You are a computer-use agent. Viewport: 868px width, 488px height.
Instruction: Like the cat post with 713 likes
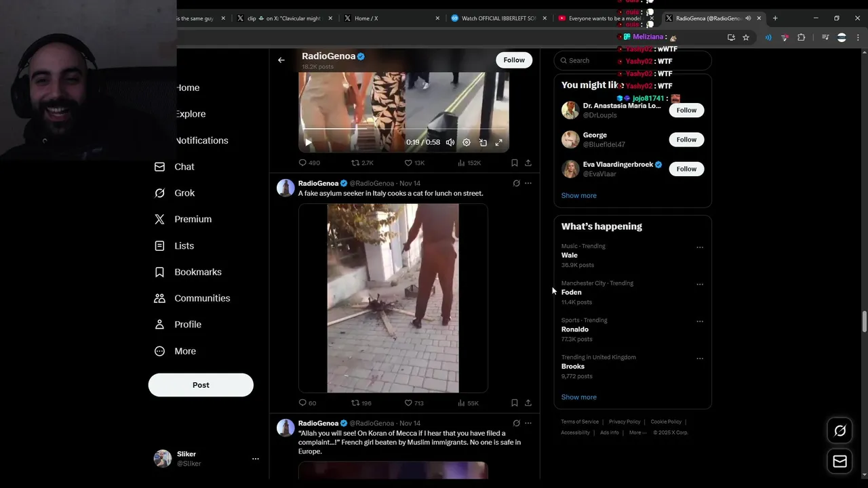point(414,403)
